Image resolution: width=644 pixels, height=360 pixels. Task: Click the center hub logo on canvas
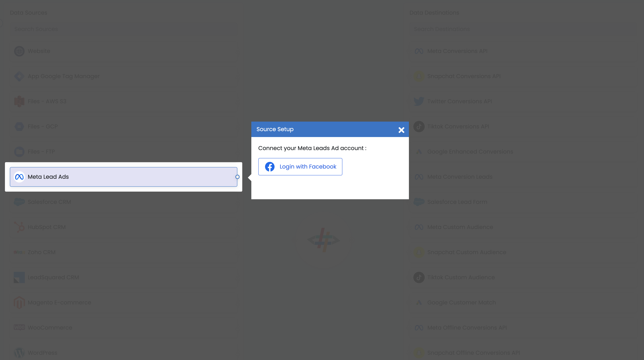[x=323, y=240]
